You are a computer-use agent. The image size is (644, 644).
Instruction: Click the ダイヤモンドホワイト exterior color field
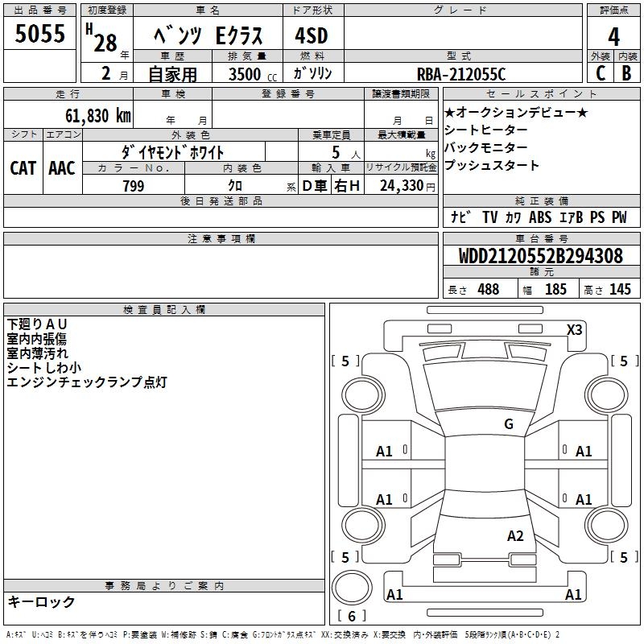(x=172, y=151)
